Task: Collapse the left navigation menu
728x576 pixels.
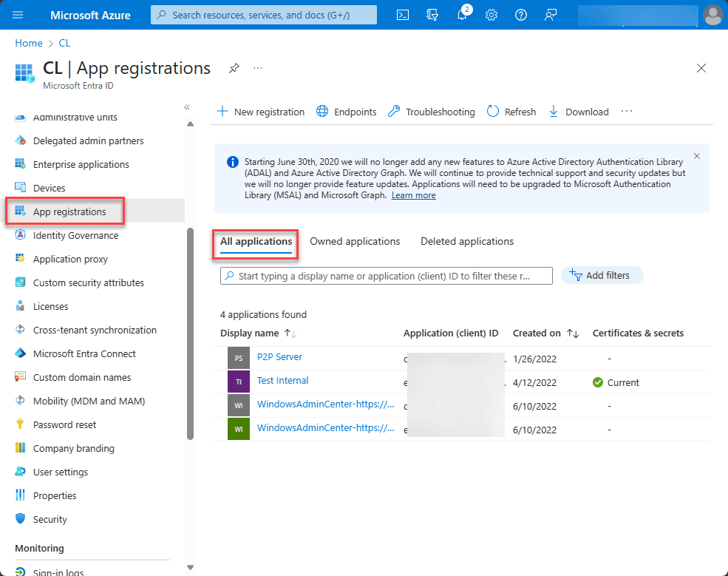Action: tap(187, 107)
